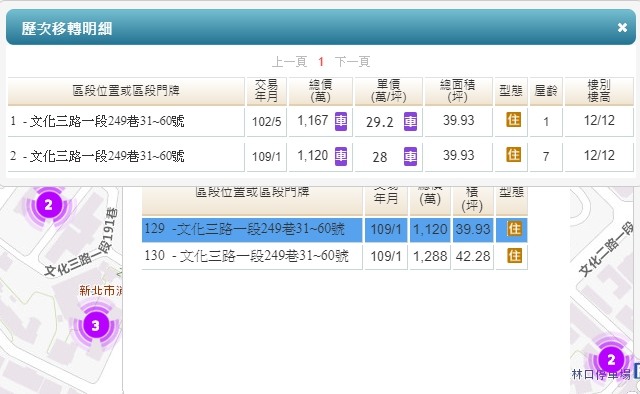Image resolution: width=640 pixels, height=394 pixels.
Task: Select page number 1 in pagination
Action: 321,62
